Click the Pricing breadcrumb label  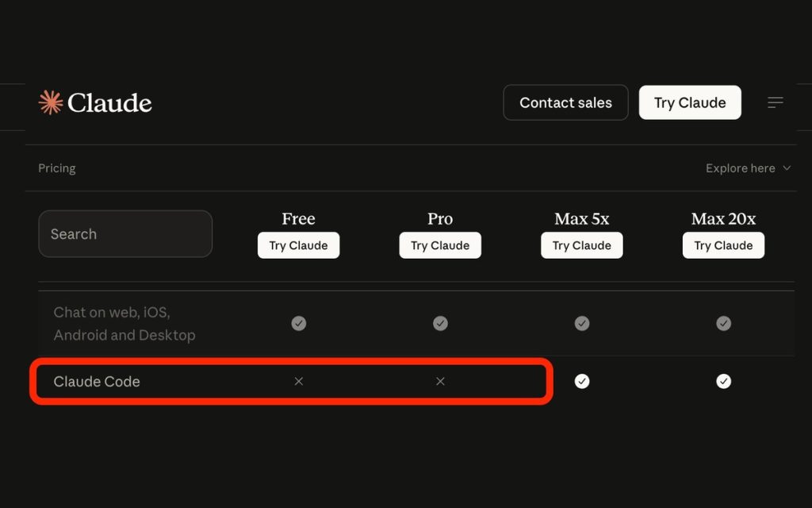57,168
